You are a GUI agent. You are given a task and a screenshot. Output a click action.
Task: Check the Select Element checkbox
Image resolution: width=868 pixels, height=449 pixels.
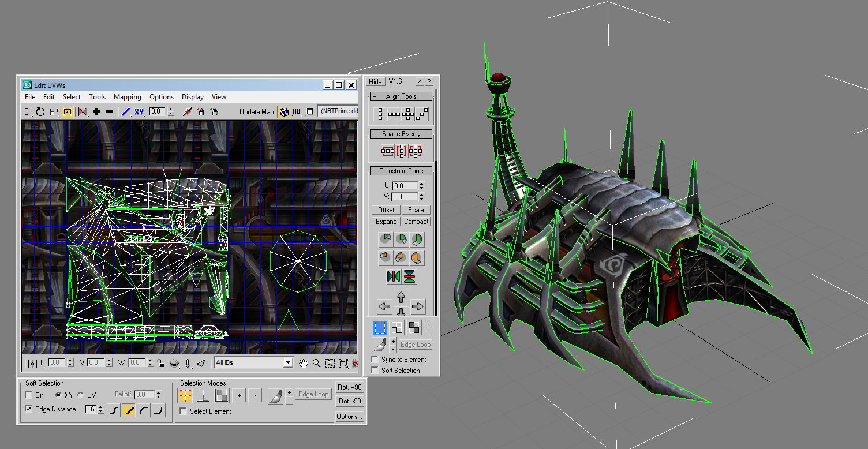(184, 411)
